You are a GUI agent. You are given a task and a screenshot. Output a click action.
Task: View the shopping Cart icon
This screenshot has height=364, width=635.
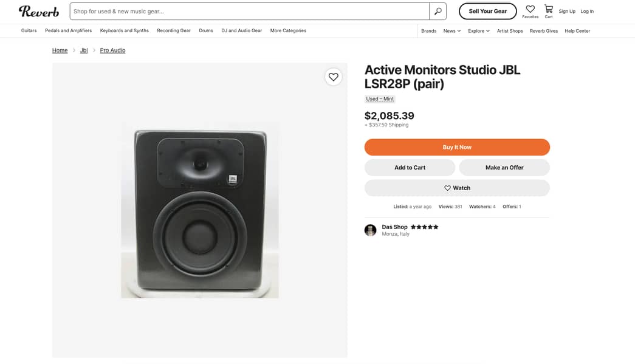click(x=548, y=9)
